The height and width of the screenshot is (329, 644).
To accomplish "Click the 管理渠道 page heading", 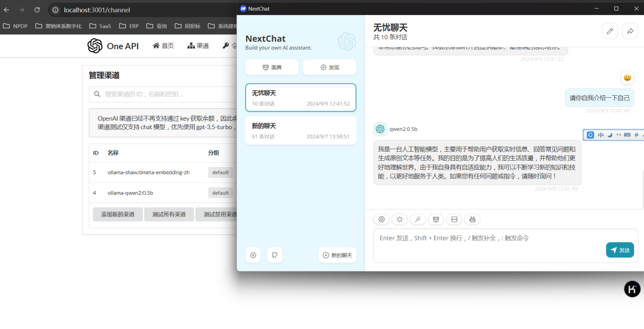I will click(104, 75).
